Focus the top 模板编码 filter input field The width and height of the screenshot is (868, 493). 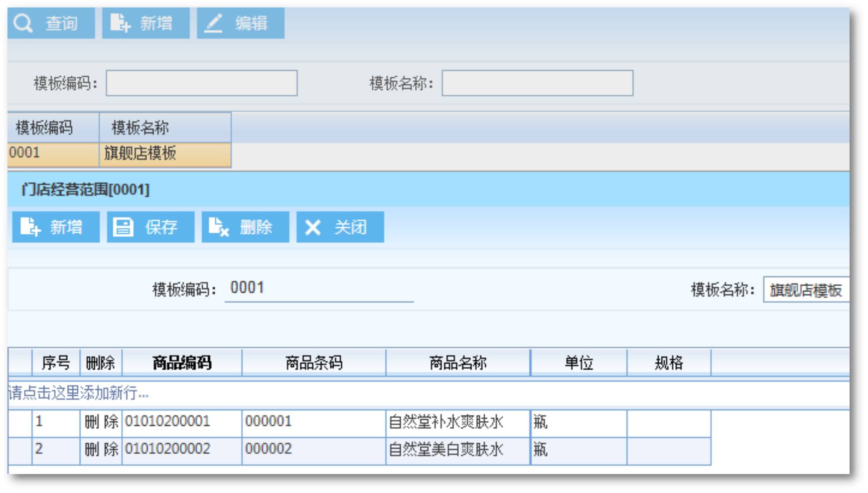pyautogui.click(x=201, y=83)
